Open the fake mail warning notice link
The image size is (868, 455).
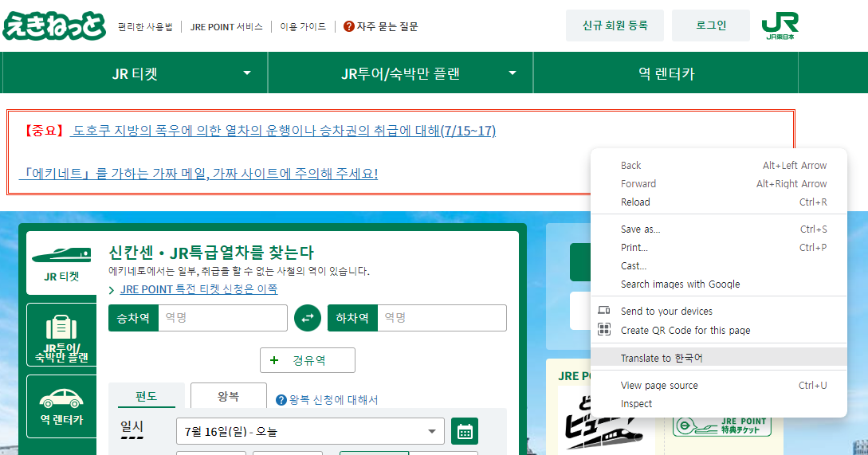198,173
